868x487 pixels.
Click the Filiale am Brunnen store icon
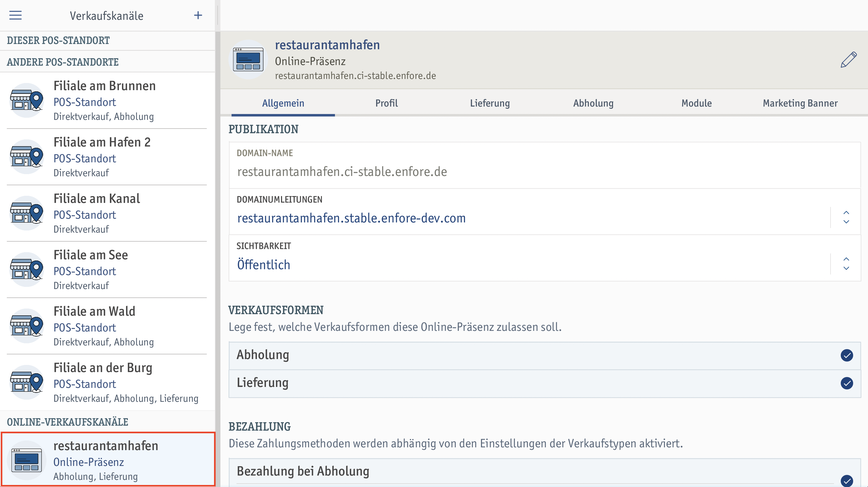pyautogui.click(x=27, y=100)
